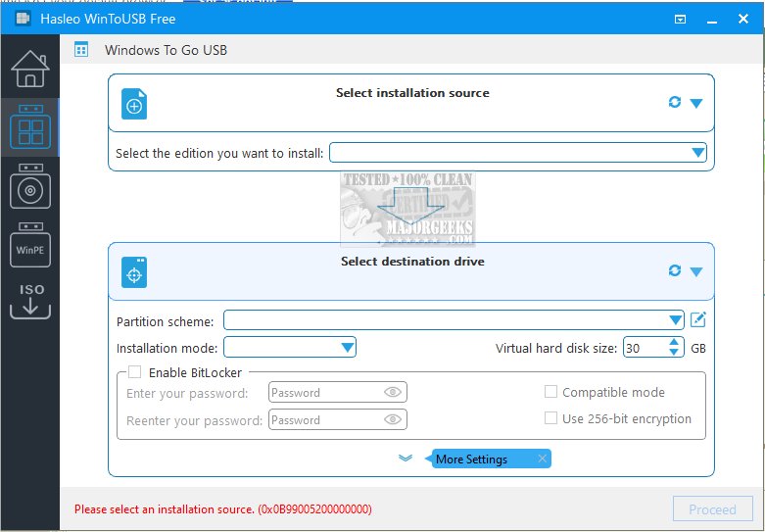Click the Enter your password field

pos(338,393)
